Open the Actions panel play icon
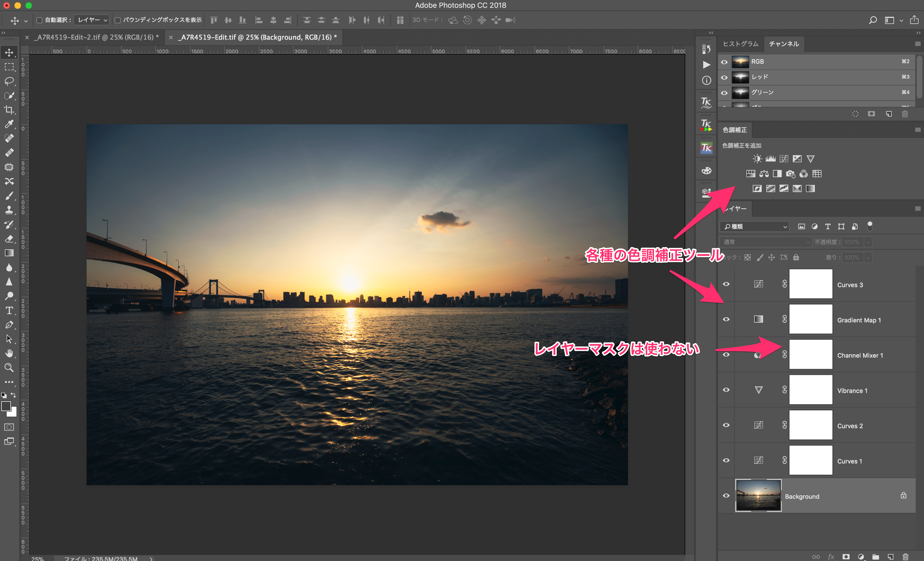Viewport: 924px width, 561px height. (707, 65)
